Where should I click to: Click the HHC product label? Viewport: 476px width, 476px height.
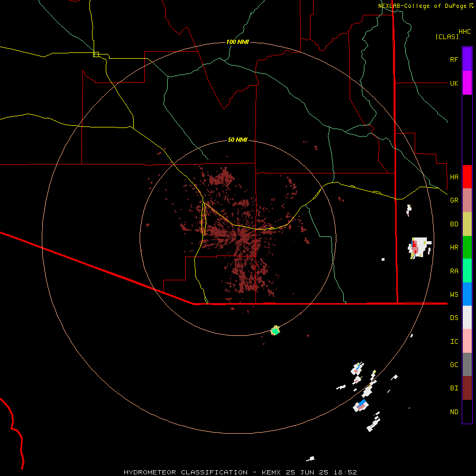point(465,32)
